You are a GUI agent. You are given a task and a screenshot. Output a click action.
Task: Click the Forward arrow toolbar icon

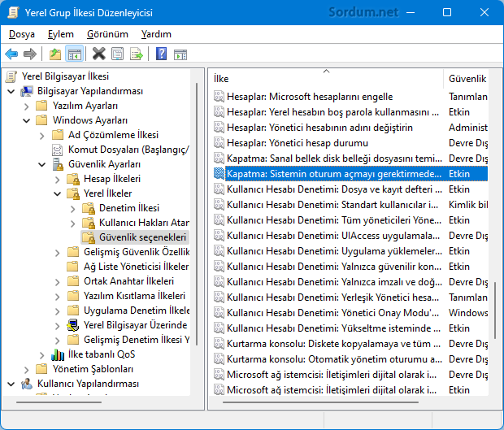click(30, 54)
